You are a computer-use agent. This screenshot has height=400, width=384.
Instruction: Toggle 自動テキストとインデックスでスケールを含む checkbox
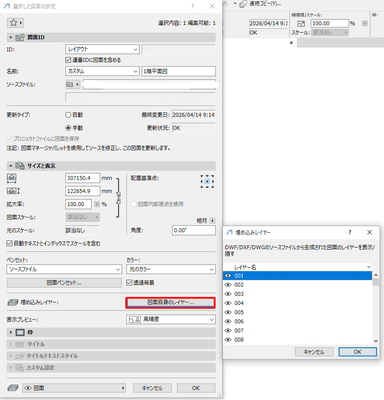(9, 243)
